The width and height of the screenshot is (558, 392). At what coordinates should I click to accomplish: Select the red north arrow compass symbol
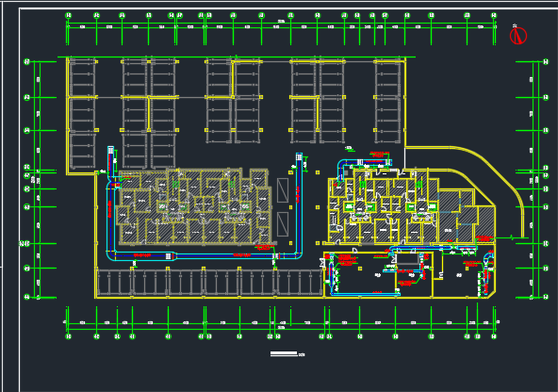click(518, 36)
